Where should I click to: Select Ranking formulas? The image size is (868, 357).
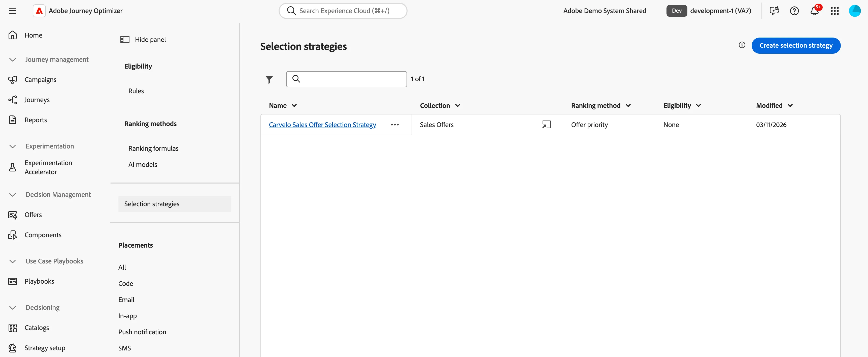[x=153, y=148]
